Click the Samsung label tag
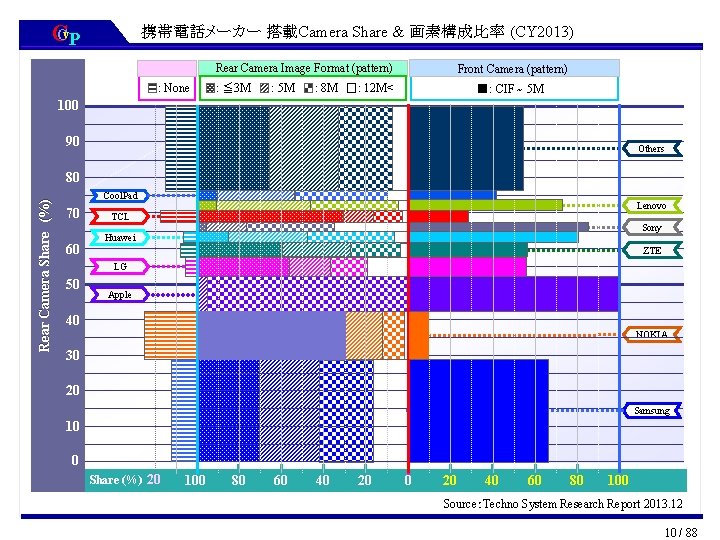Viewport: 720px width, 540px height. [x=652, y=411]
